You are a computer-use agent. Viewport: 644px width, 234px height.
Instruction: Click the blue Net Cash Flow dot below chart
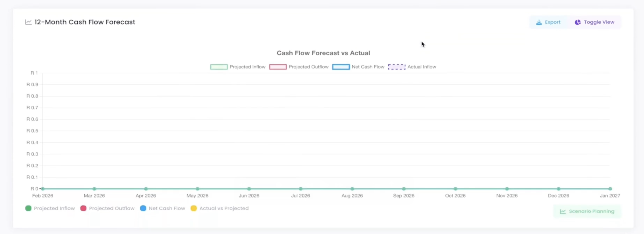point(143,208)
